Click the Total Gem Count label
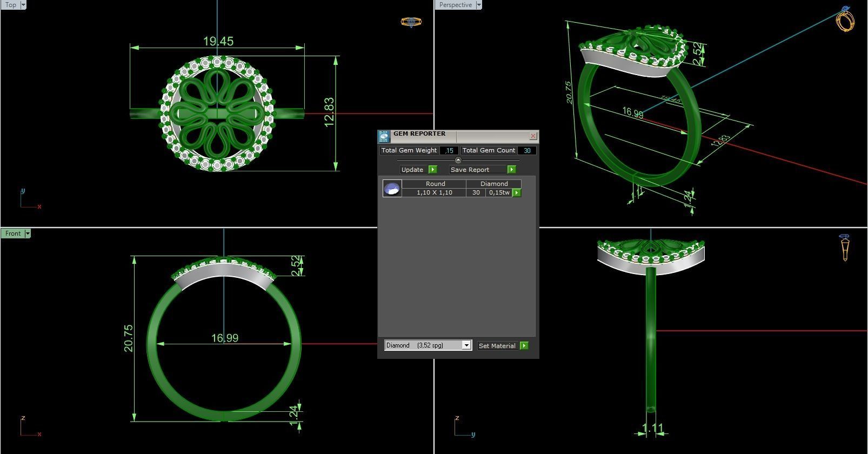The height and width of the screenshot is (454, 868). pos(489,151)
